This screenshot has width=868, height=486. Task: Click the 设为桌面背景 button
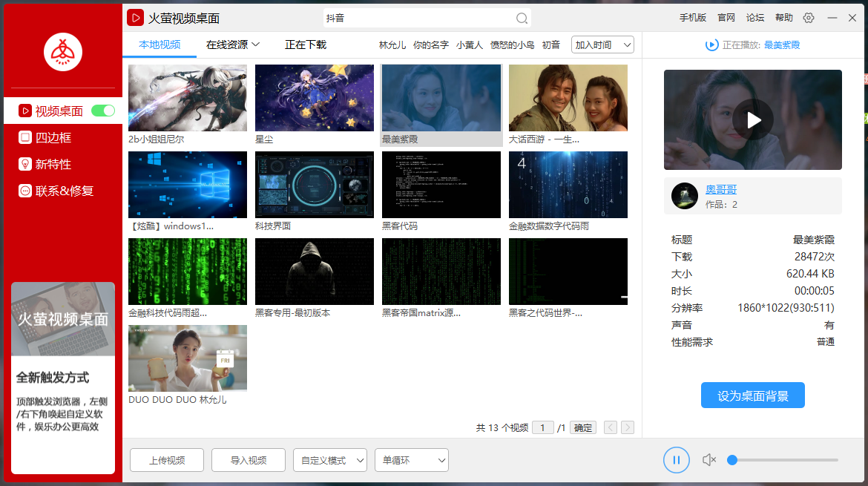pyautogui.click(x=752, y=395)
